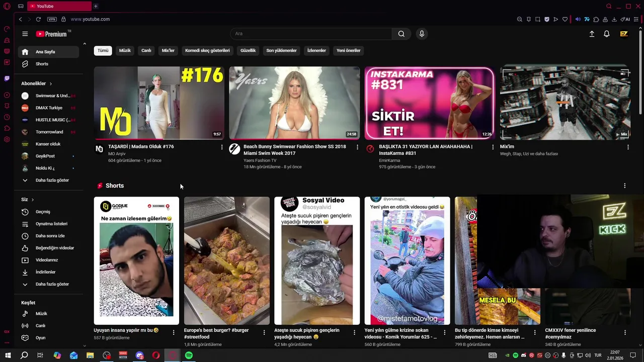Image resolution: width=644 pixels, height=362 pixels.
Task: Add page to bookmarks heart icon
Action: tap(565, 19)
